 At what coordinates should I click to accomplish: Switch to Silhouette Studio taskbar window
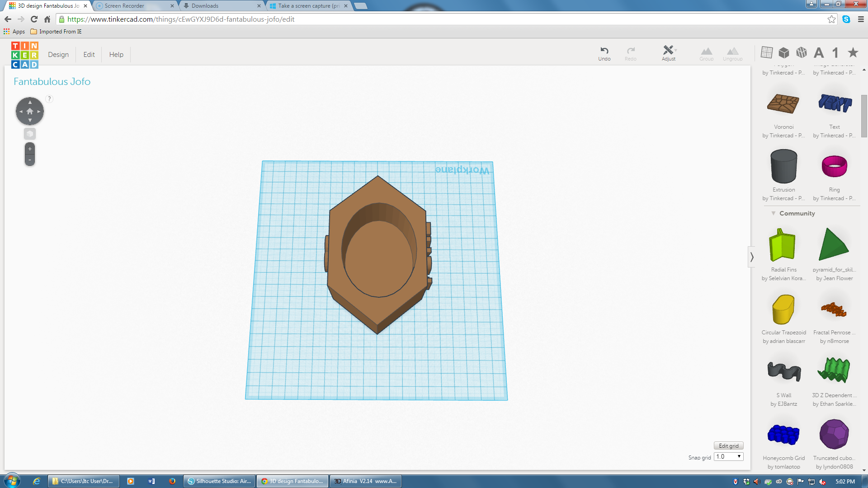[220, 481]
